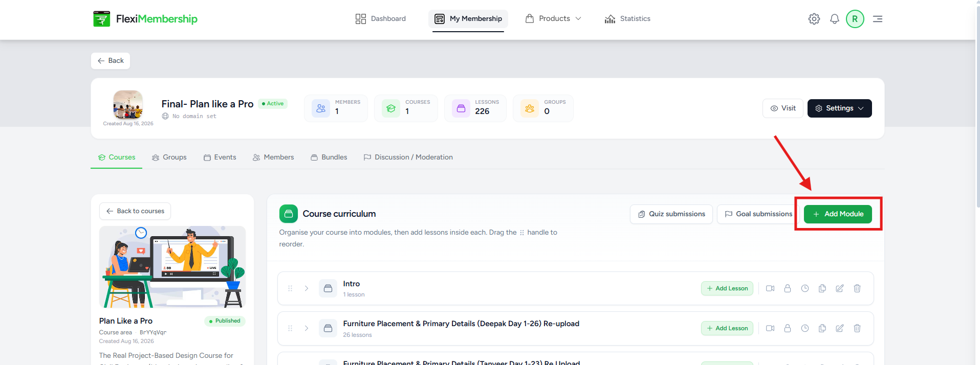Screen dimensions: 980x365
Task: Click the 'Final- Plan like a Pro' title
Action: 207,104
